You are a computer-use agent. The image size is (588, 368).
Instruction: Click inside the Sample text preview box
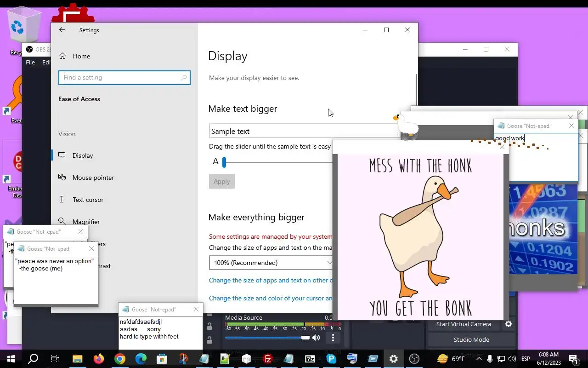pos(303,131)
